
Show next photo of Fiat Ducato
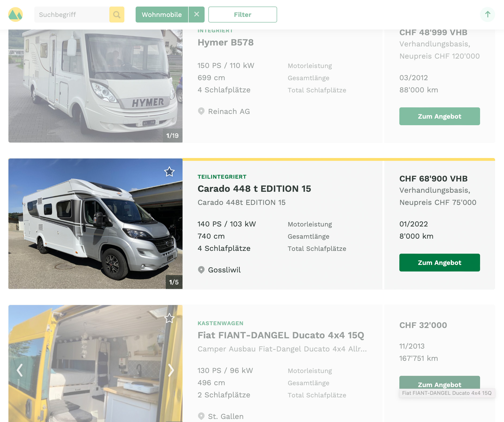pyautogui.click(x=171, y=370)
